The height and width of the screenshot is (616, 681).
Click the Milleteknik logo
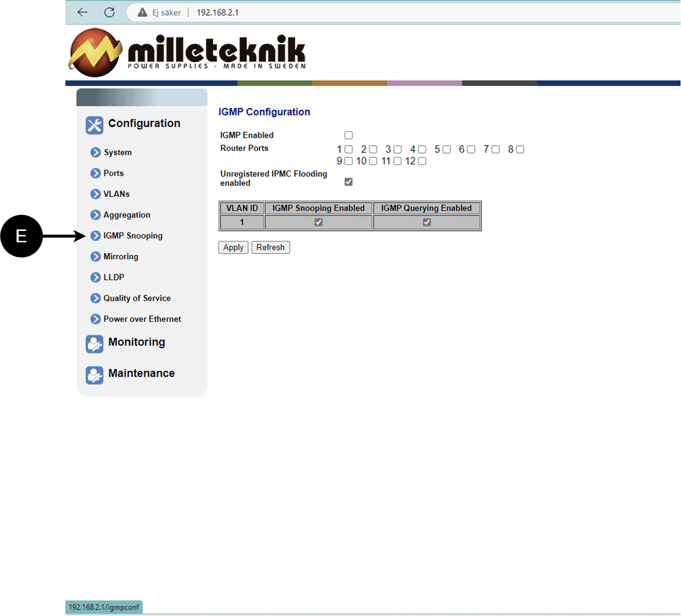[187, 53]
